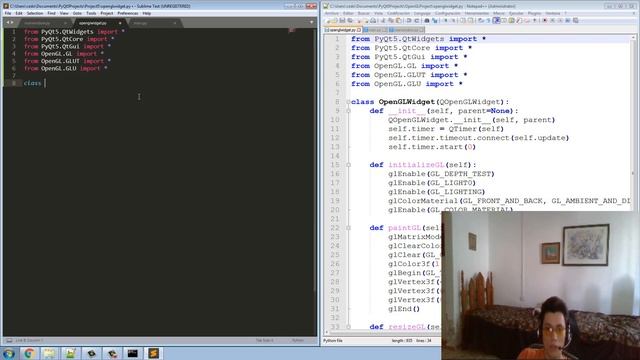This screenshot has width=640, height=360.
Task: Click the Save All icon in Notepad++ toolbar
Action: coord(350,20)
